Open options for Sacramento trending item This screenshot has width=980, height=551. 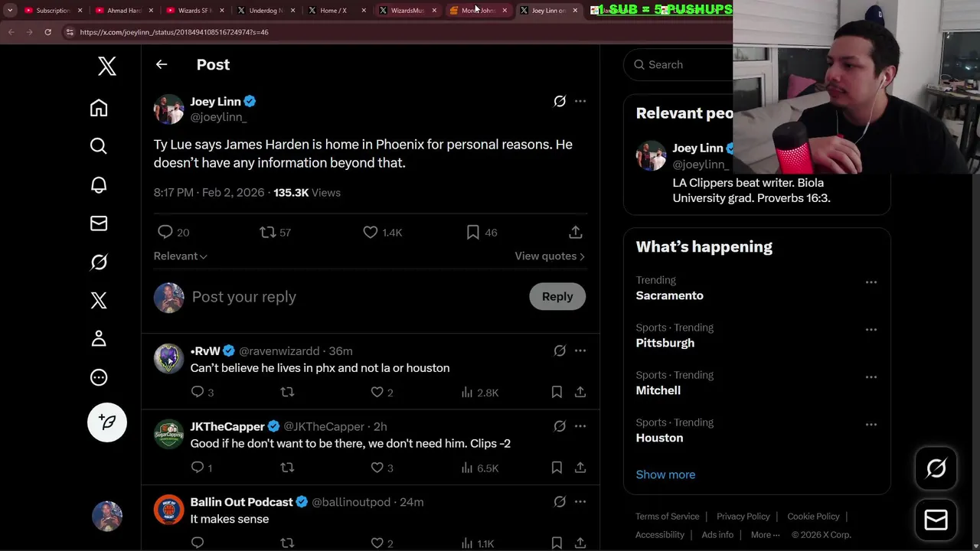click(x=871, y=282)
